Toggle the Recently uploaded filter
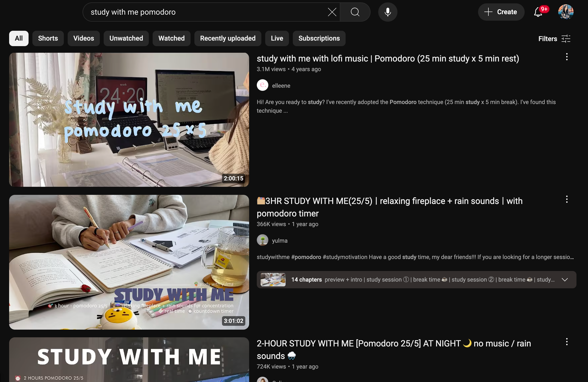Image resolution: width=588 pixels, height=382 pixels. (x=228, y=38)
